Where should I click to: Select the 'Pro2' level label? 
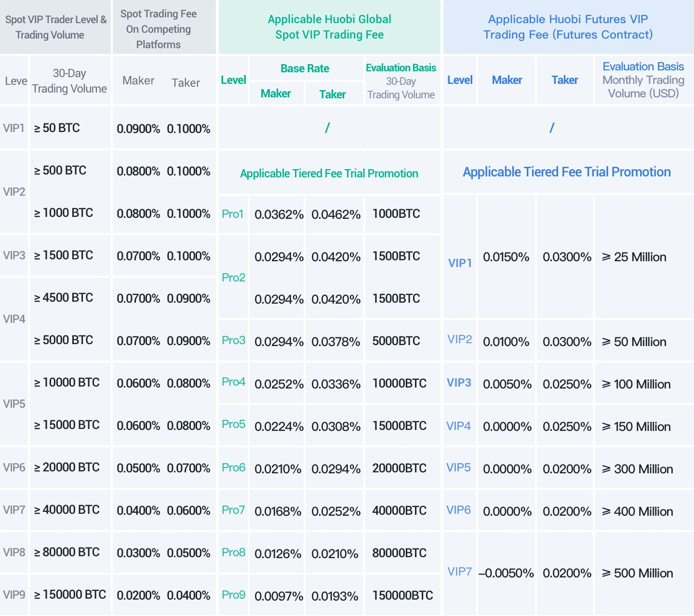coord(234,278)
